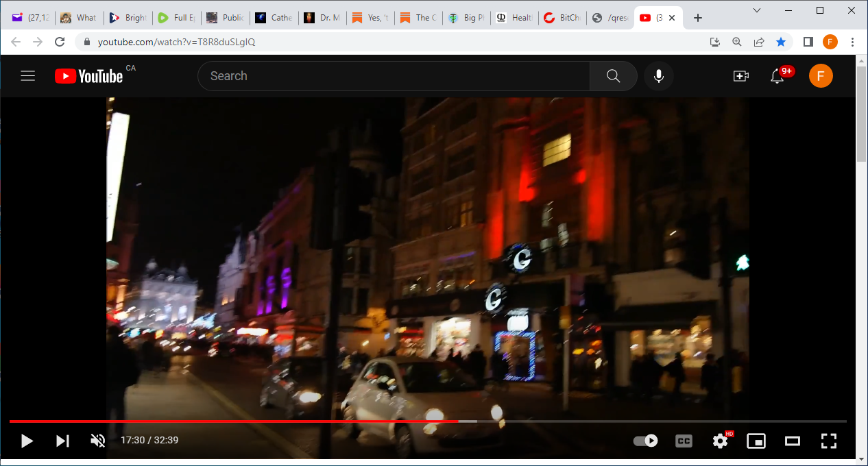The height and width of the screenshot is (466, 868).
Task: Play the paused video
Action: point(27,441)
